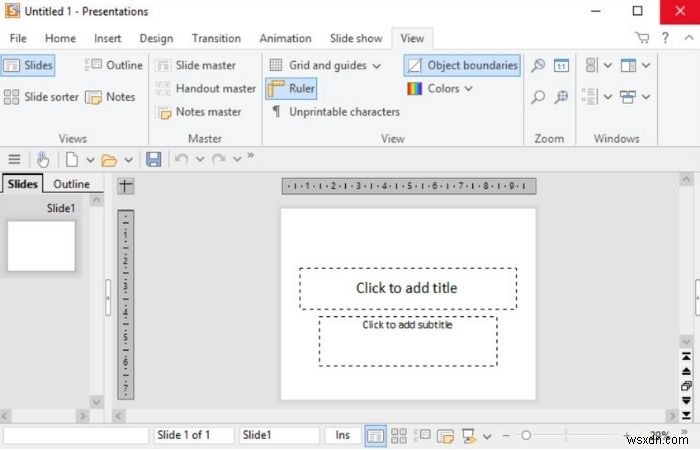Image resolution: width=700 pixels, height=450 pixels.
Task: Open the Animation ribbon tab
Action: (286, 38)
